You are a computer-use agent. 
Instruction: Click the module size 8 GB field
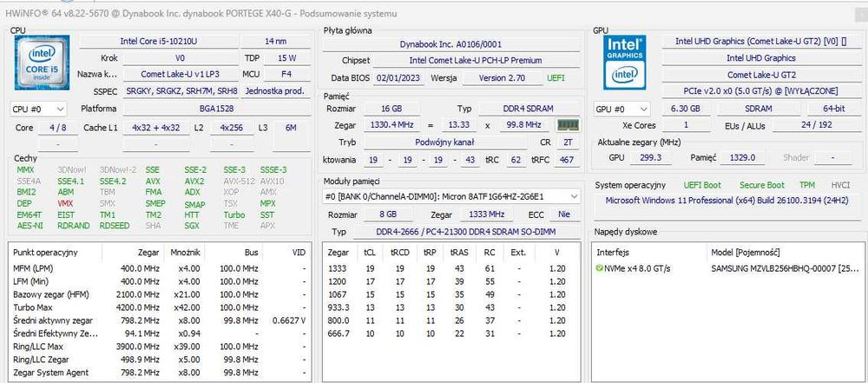(388, 214)
